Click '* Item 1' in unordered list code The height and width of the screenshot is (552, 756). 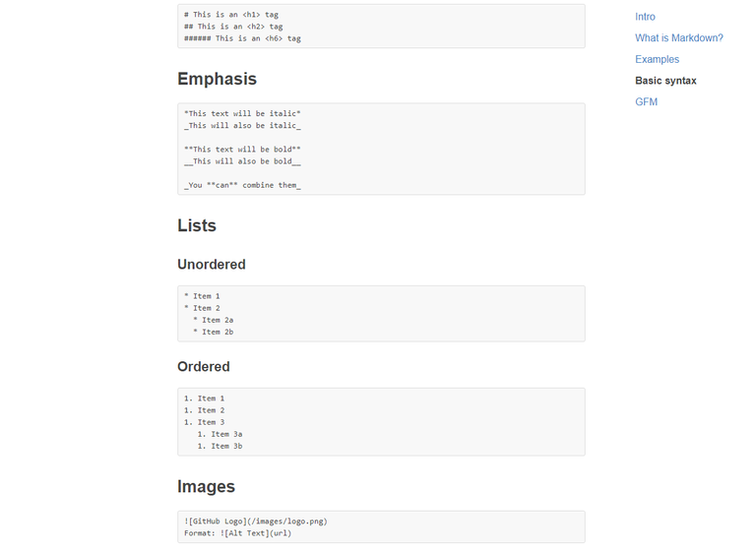coord(202,296)
